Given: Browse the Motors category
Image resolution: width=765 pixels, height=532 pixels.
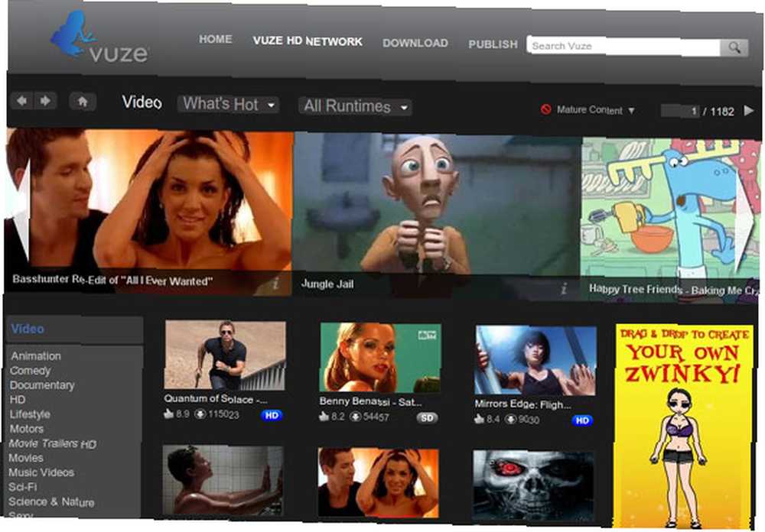Looking at the screenshot, I should click(x=26, y=429).
